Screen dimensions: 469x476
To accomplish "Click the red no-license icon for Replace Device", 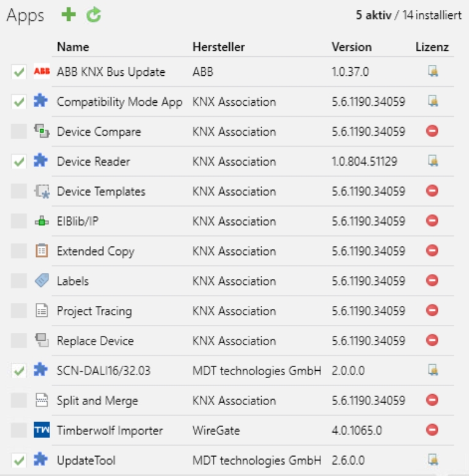I will coord(432,340).
